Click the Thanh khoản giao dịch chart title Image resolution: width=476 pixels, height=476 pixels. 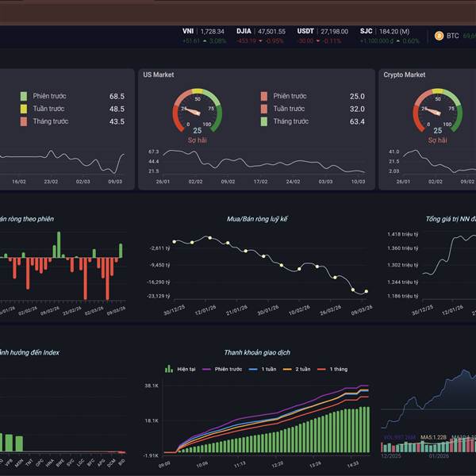[x=257, y=352]
